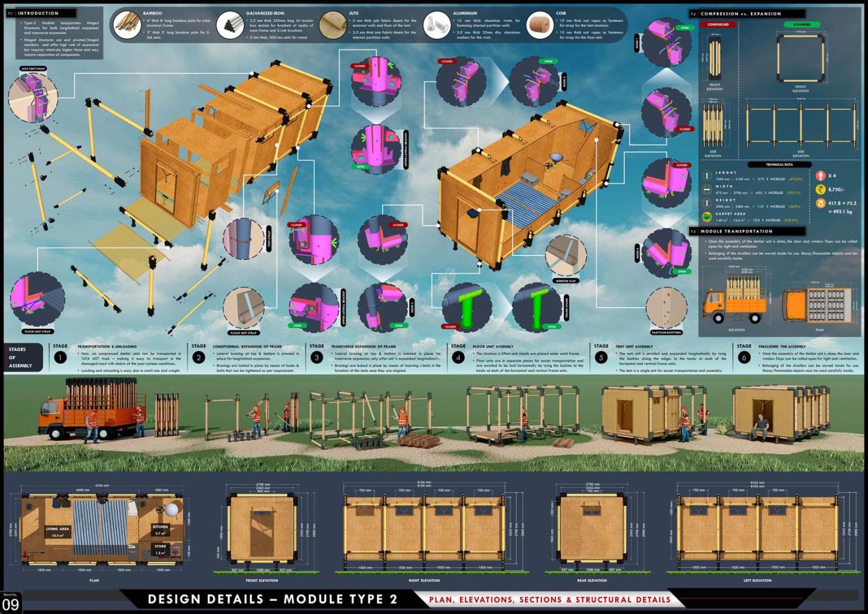Click the Stages of Assembly label box
Screen dimensions: 868x614
click(23, 357)
